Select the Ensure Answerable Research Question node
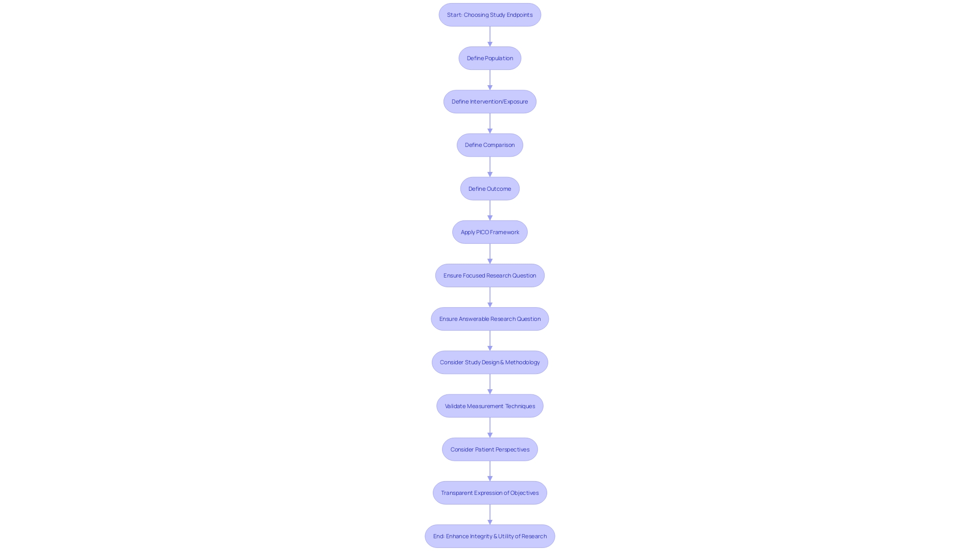The width and height of the screenshot is (980, 551). [490, 318]
